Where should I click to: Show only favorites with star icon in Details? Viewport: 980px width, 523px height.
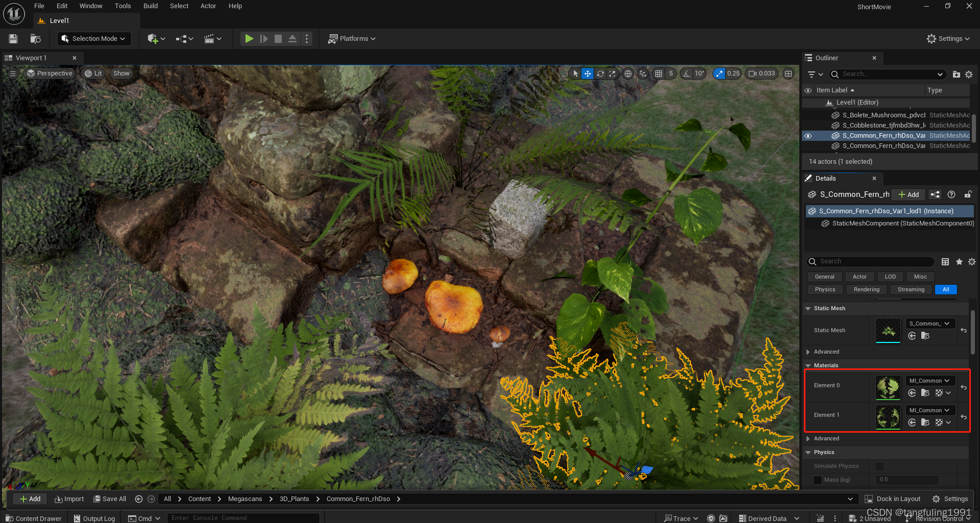pyautogui.click(x=959, y=262)
